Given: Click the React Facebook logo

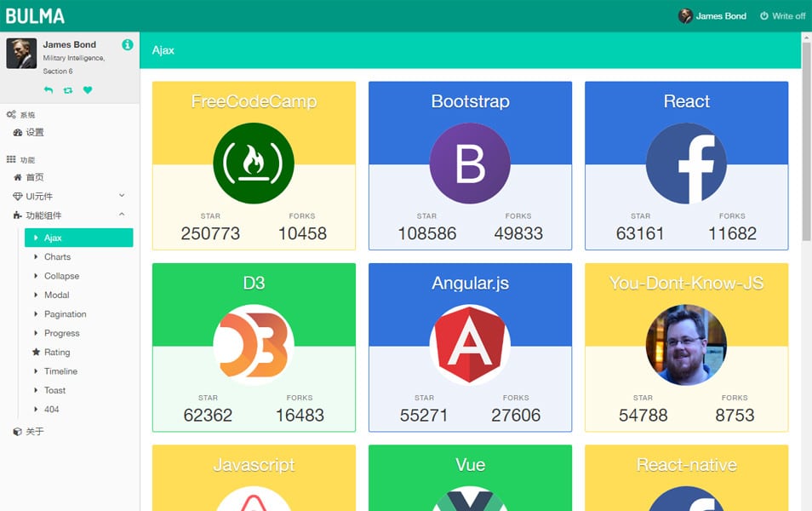Looking at the screenshot, I should coord(686,164).
